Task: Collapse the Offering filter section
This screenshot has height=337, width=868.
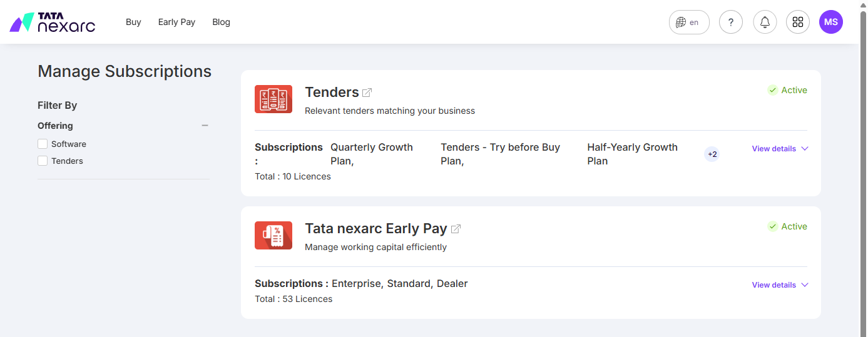Action: click(x=205, y=126)
